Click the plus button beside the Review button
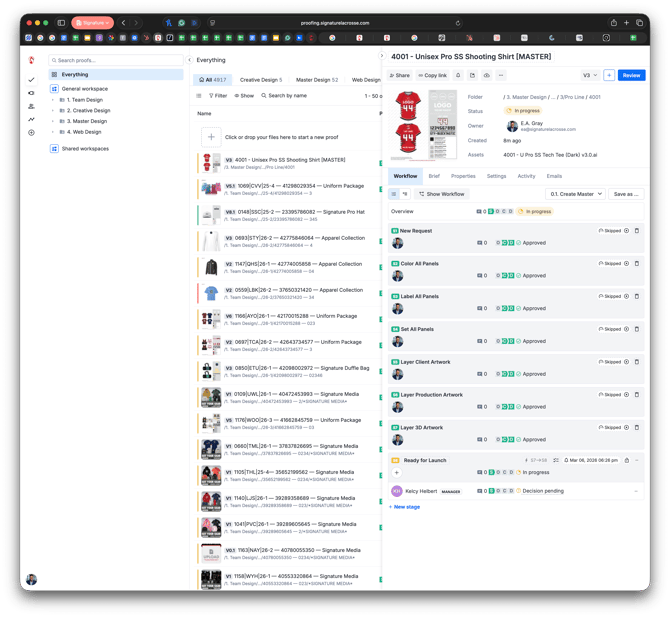The image size is (670, 617). click(609, 75)
